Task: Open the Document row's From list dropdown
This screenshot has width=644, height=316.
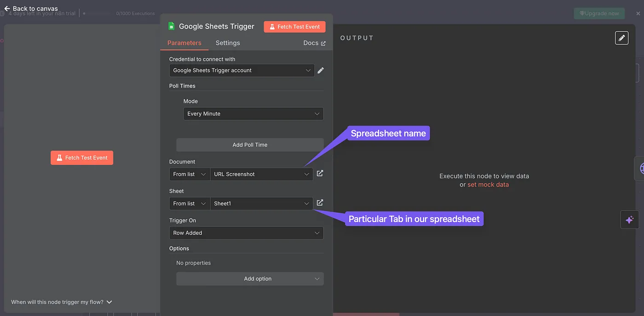Action: [x=190, y=174]
